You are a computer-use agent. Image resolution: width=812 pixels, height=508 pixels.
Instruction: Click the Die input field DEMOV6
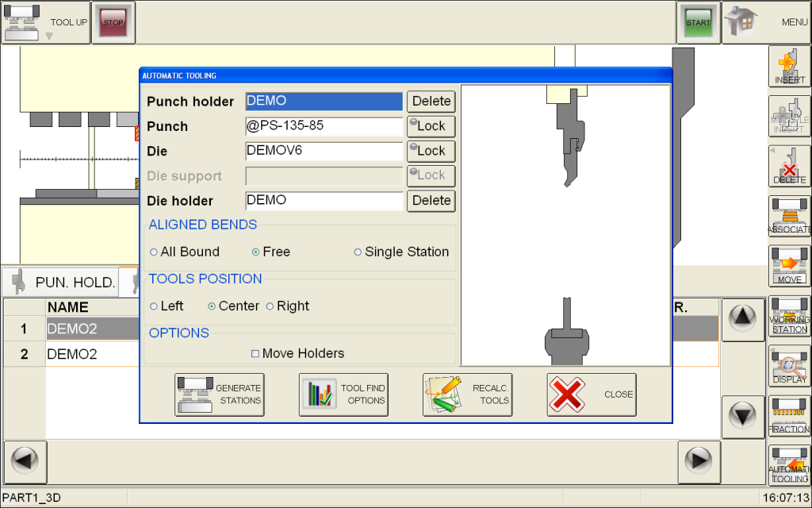tap(324, 151)
